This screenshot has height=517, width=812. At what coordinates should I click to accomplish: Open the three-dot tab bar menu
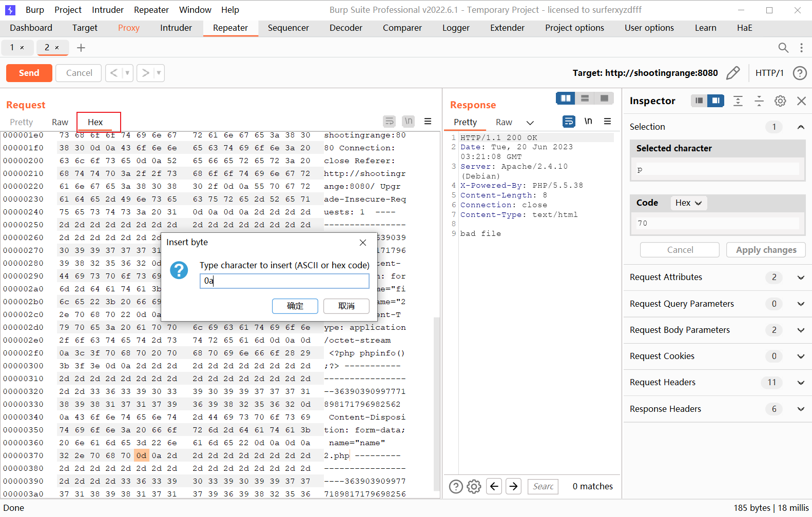click(x=801, y=48)
